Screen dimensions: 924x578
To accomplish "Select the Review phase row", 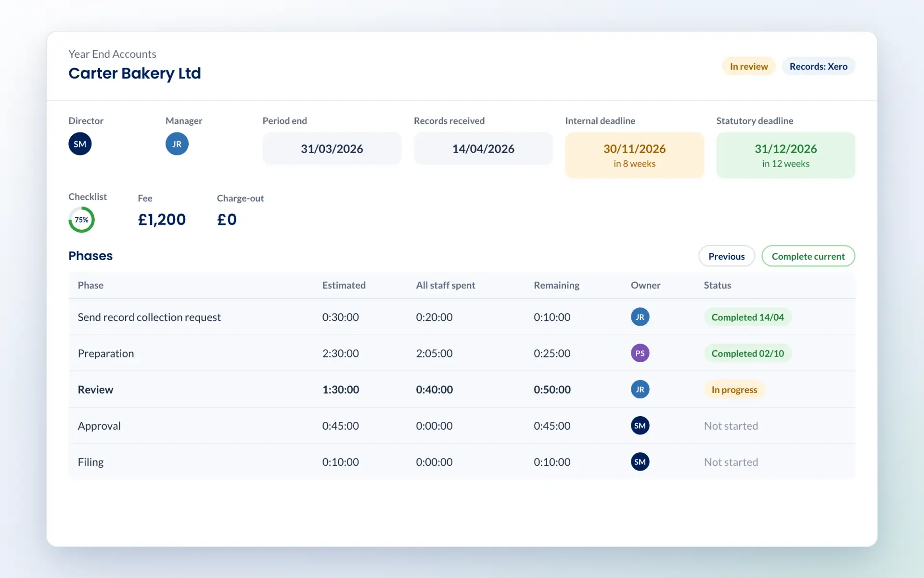I will pyautogui.click(x=462, y=389).
